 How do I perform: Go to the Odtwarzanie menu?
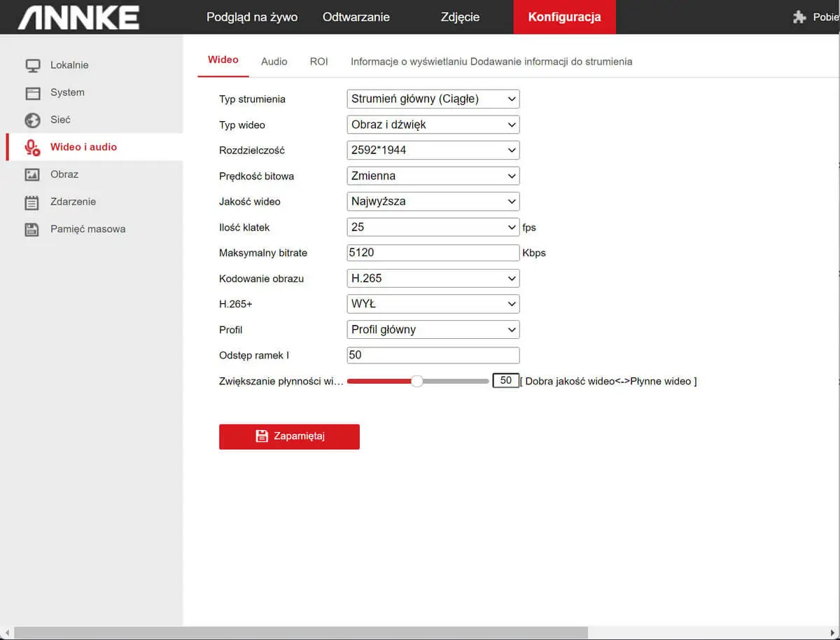point(356,17)
